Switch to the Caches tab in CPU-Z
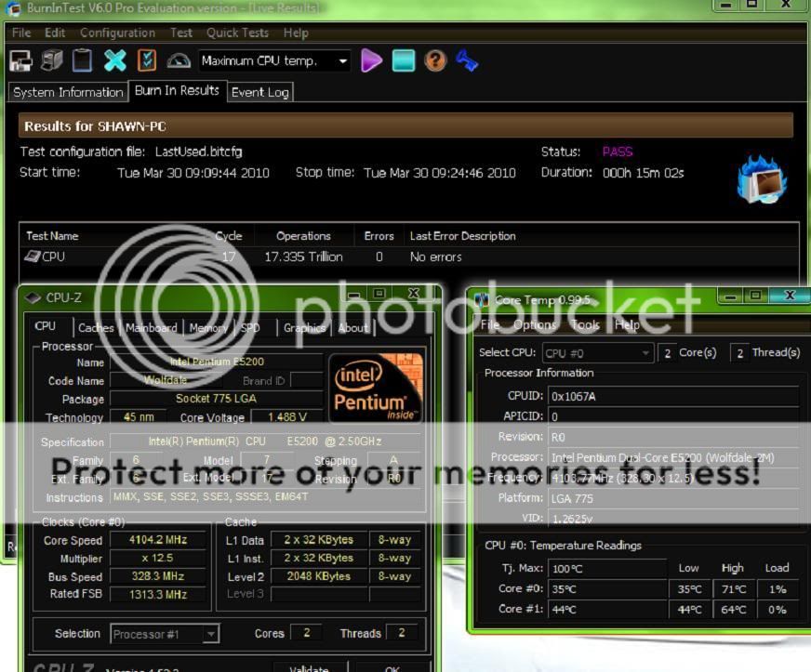 coord(96,328)
